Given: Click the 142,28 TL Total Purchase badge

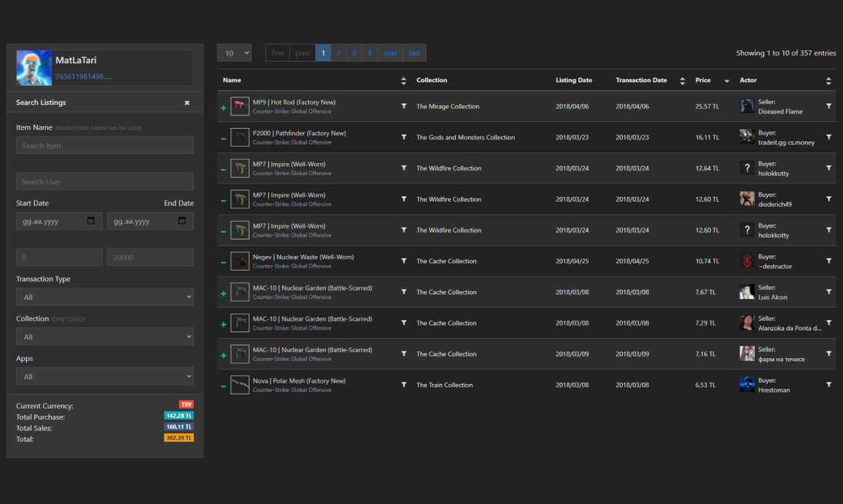Looking at the screenshot, I should coord(179,416).
